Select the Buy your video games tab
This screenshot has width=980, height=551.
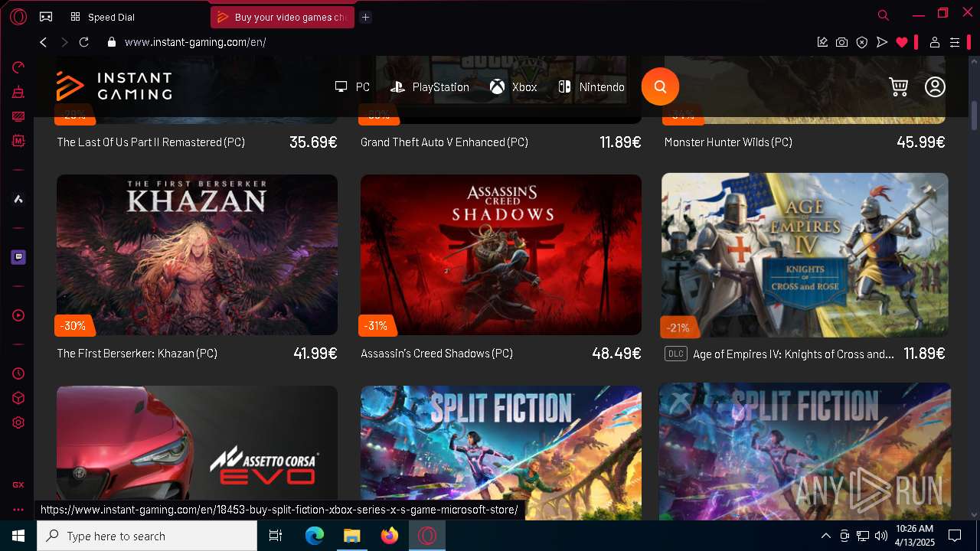click(x=282, y=17)
